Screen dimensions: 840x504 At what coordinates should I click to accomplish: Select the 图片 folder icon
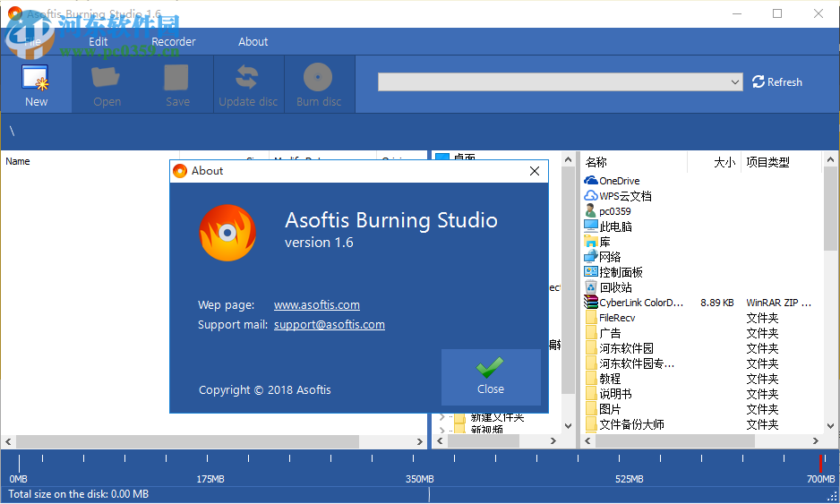(590, 409)
